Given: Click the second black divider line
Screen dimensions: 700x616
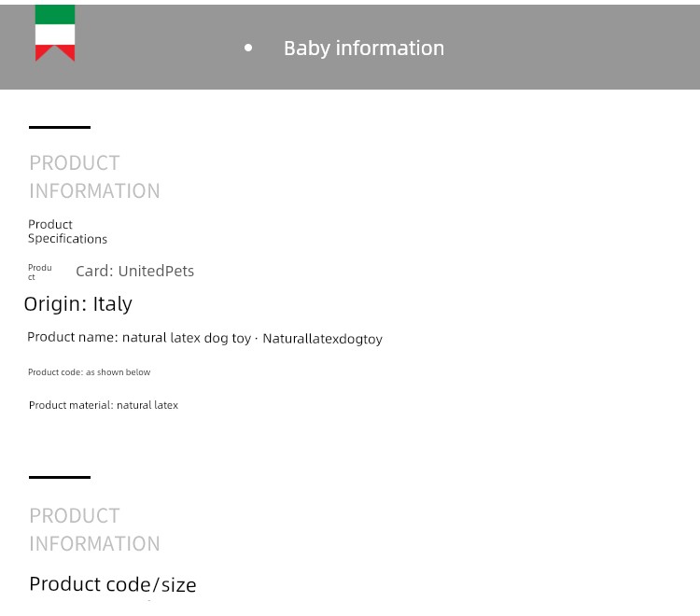Looking at the screenshot, I should [x=60, y=477].
